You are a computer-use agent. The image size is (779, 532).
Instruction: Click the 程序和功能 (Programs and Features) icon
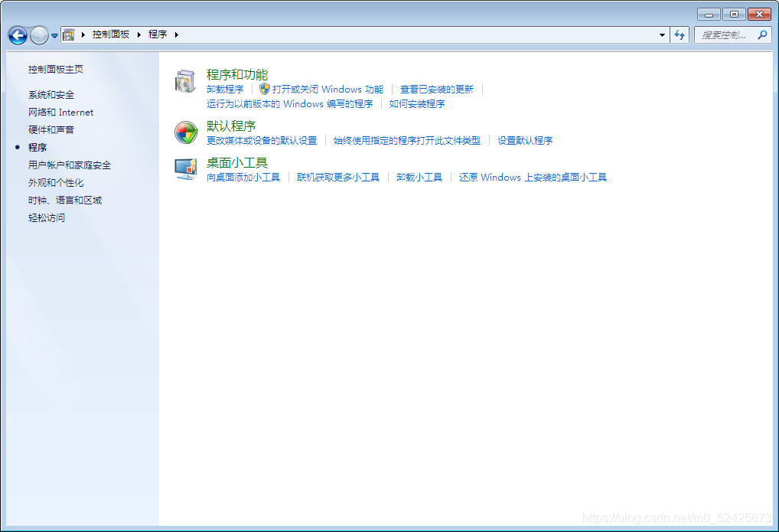[x=184, y=80]
